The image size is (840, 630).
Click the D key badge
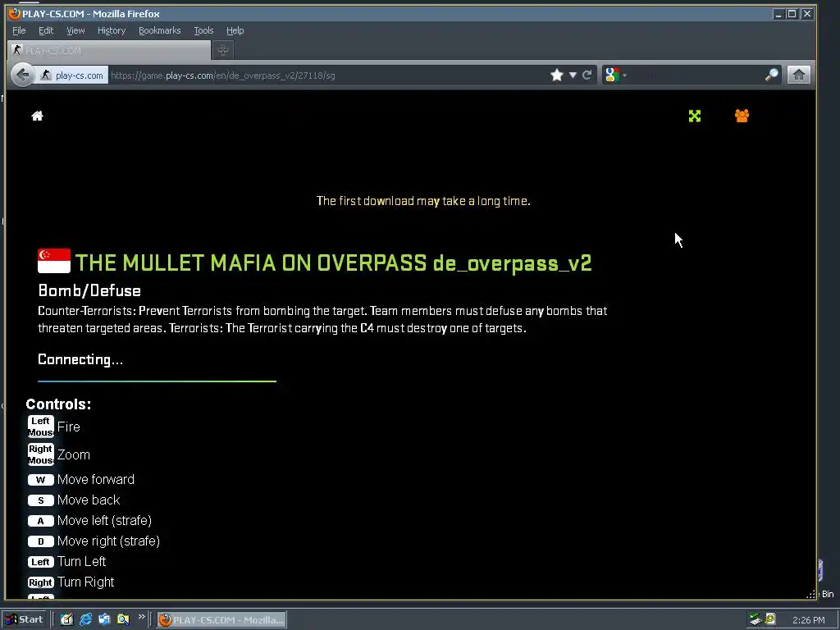coord(41,541)
